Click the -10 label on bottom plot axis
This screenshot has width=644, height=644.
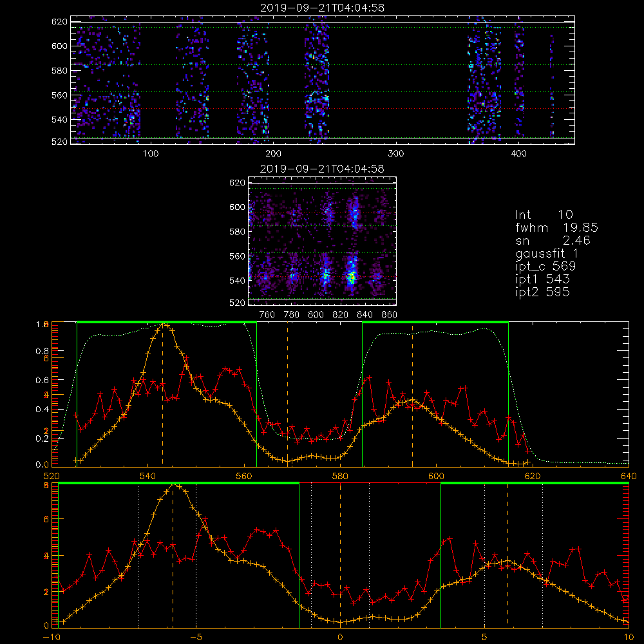[52, 638]
